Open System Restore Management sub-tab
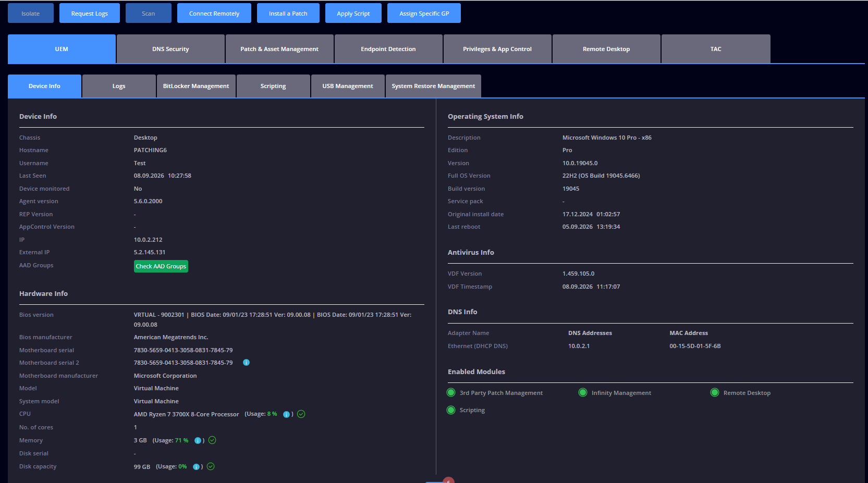 [x=433, y=86]
